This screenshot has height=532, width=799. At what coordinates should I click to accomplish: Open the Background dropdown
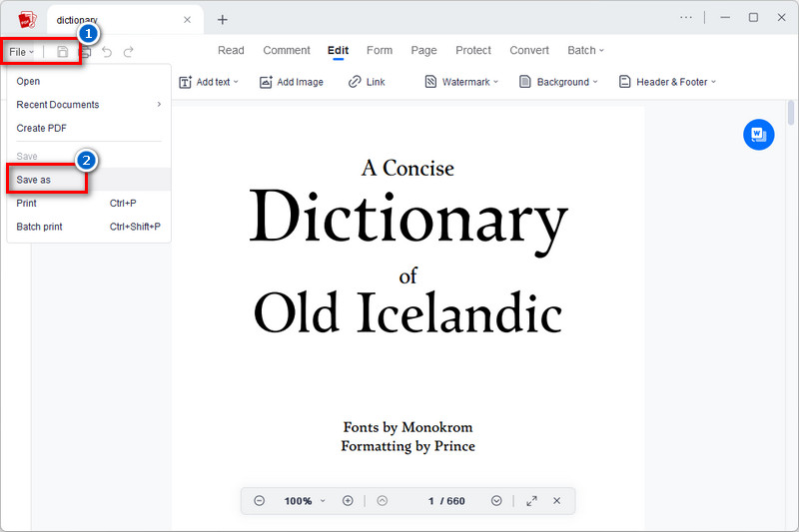click(558, 82)
